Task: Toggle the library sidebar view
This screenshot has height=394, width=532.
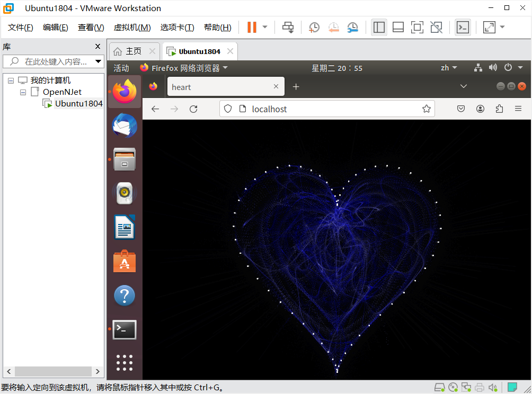Action: coord(379,27)
